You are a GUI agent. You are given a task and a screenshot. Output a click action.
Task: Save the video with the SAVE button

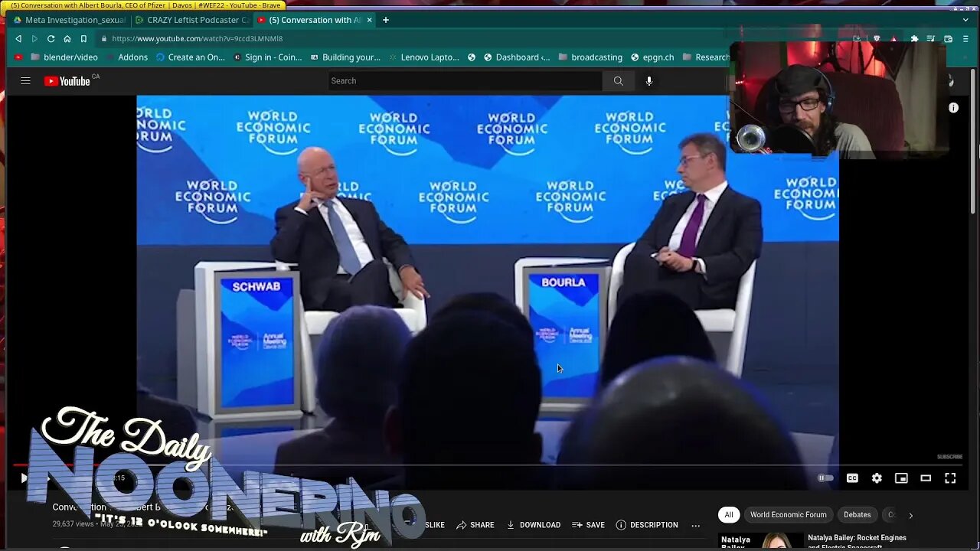click(588, 525)
